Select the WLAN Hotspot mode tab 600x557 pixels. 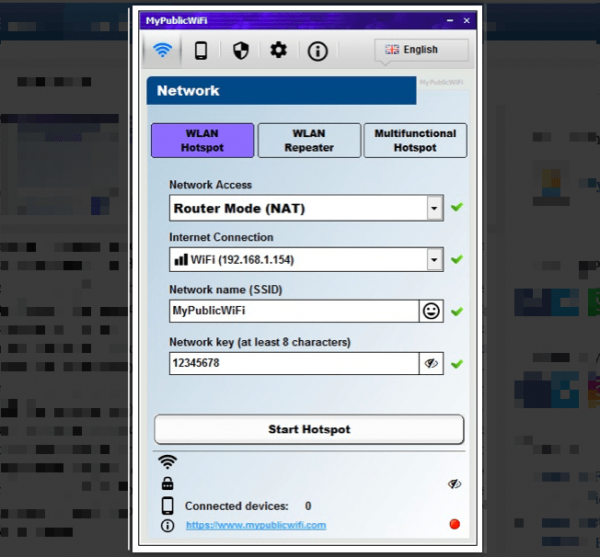tap(202, 140)
